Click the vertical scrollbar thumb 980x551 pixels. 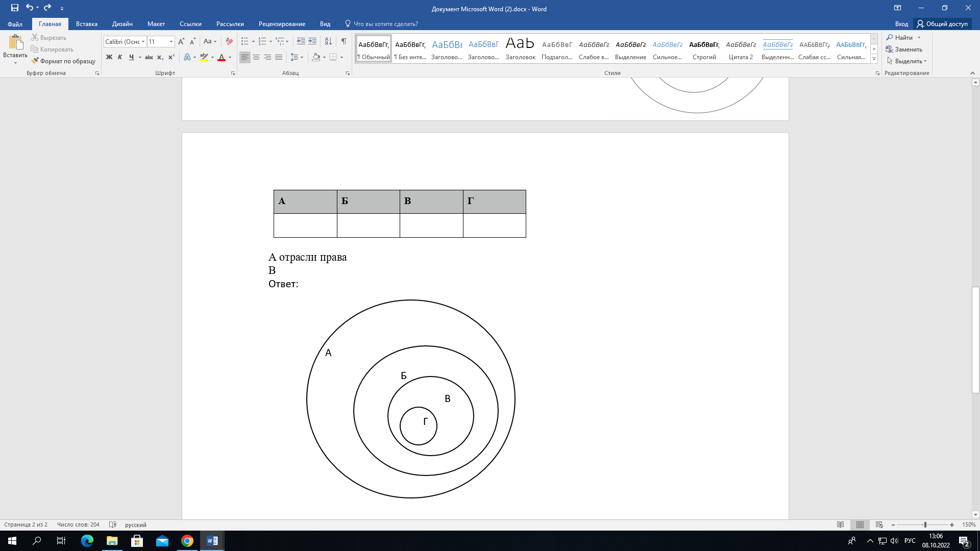[975, 340]
